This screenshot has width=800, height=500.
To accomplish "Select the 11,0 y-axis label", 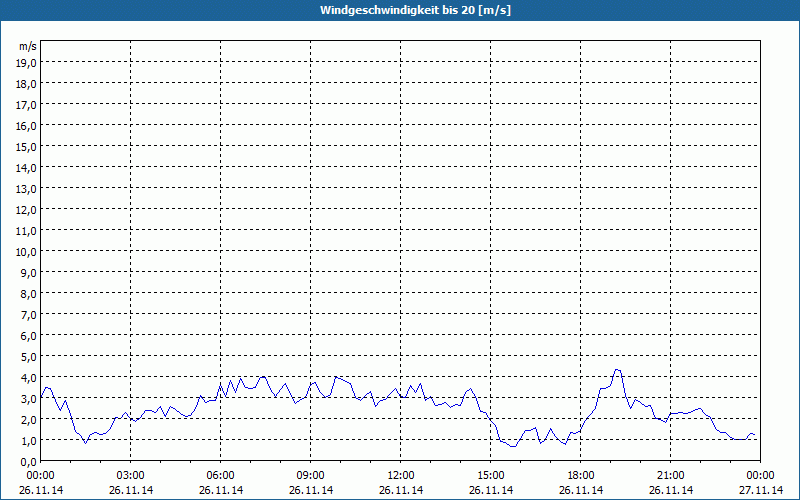I will click(x=26, y=231).
